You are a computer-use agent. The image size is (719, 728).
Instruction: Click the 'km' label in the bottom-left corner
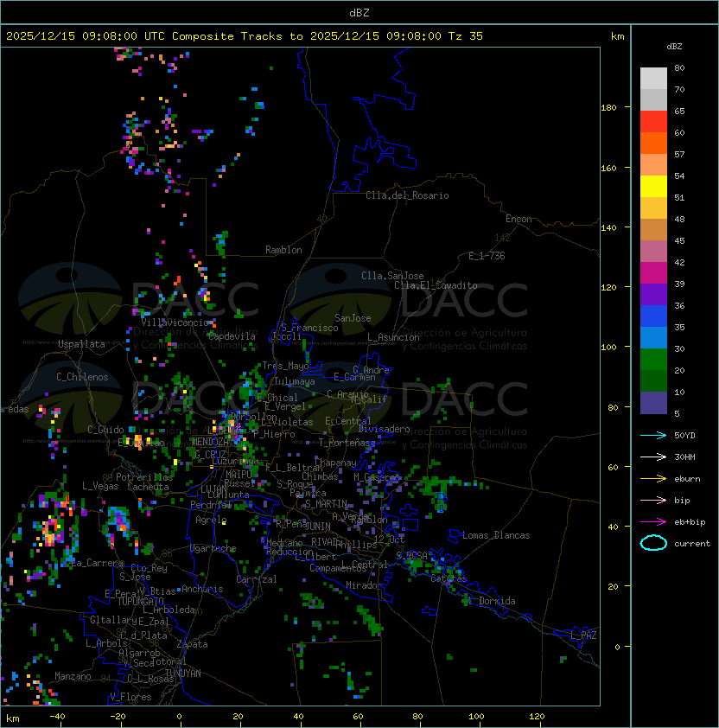(13, 718)
